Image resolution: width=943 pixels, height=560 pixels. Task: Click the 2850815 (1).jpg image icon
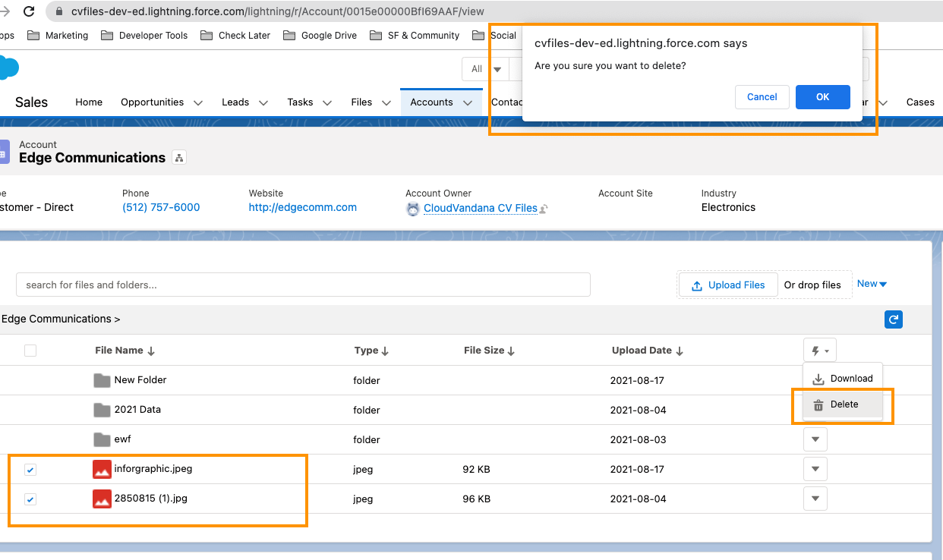(x=102, y=499)
